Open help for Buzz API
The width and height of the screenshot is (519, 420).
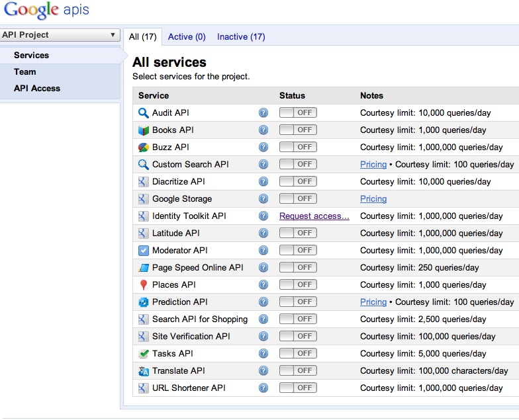pyautogui.click(x=263, y=147)
